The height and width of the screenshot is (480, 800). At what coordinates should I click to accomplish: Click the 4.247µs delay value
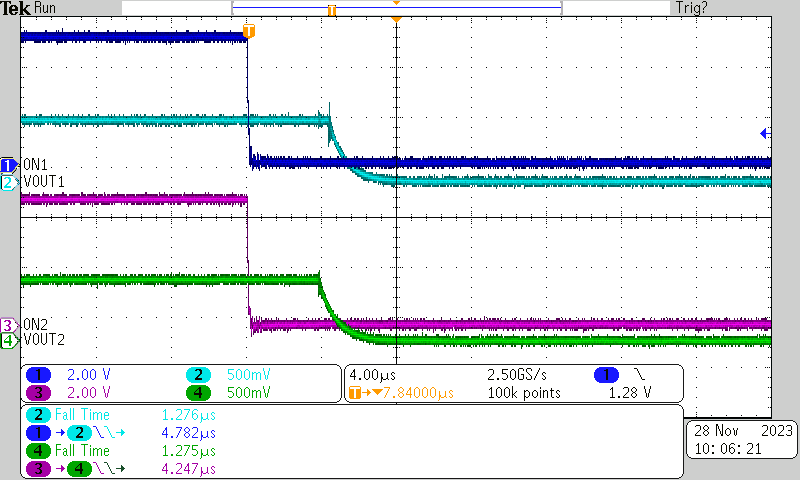[189, 469]
